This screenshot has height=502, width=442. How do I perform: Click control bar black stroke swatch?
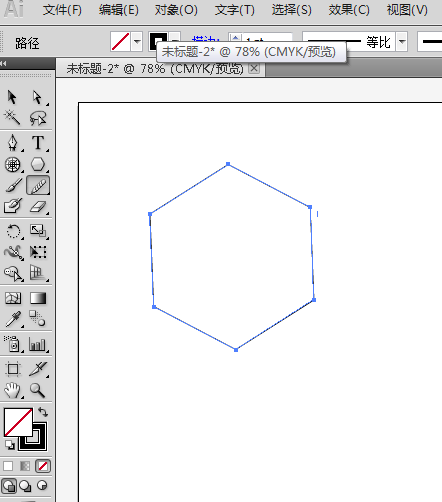[158, 41]
